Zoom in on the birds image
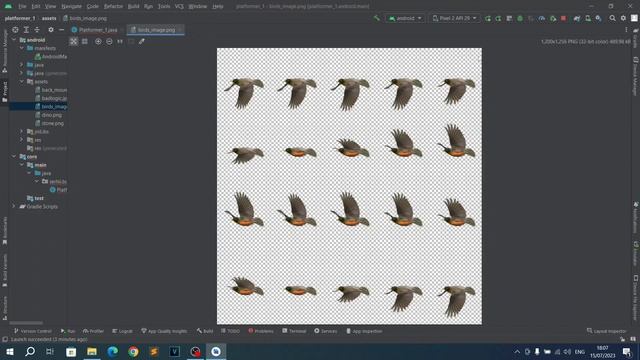The height and width of the screenshot is (360, 640). [98, 41]
